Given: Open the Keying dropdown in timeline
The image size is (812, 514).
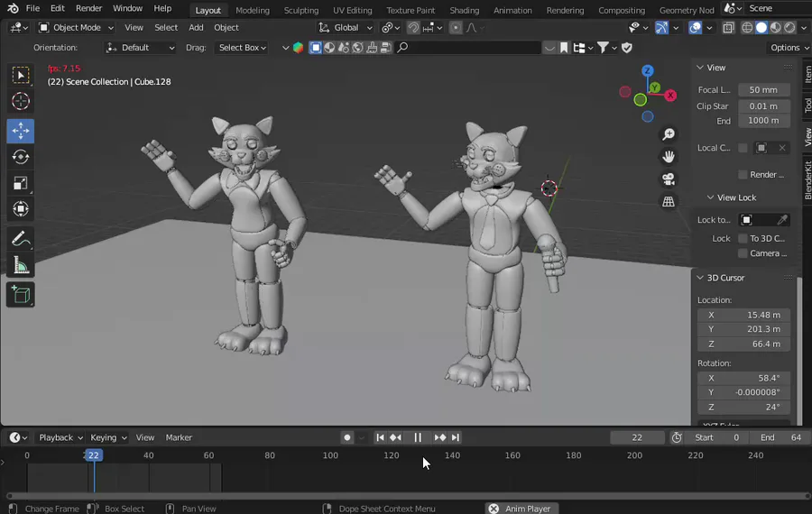Looking at the screenshot, I should [x=108, y=437].
